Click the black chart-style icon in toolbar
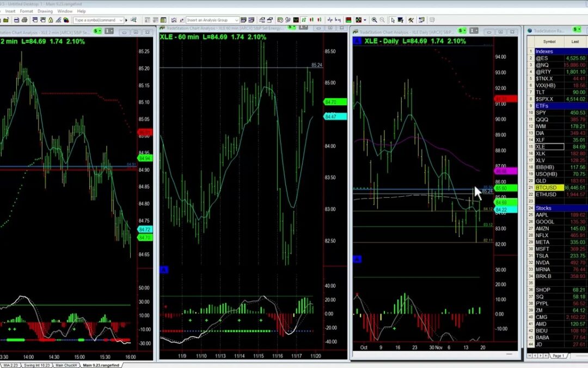 tap(296, 20)
